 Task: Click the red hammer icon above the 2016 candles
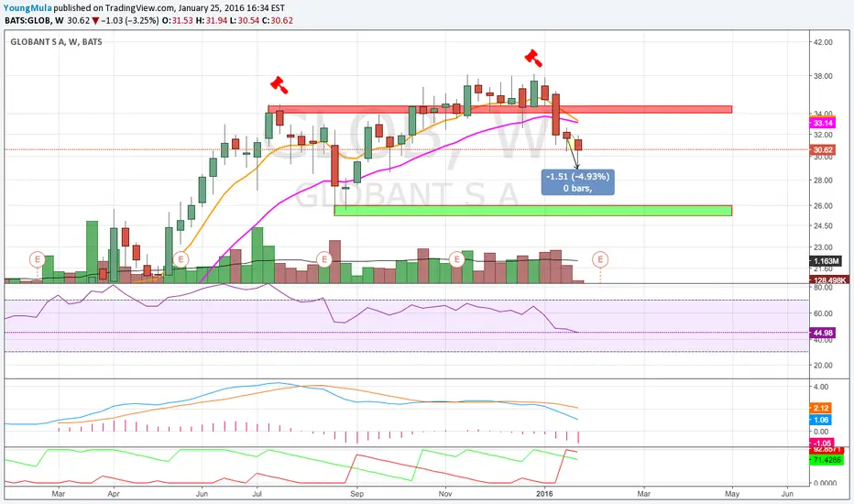pyautogui.click(x=532, y=58)
